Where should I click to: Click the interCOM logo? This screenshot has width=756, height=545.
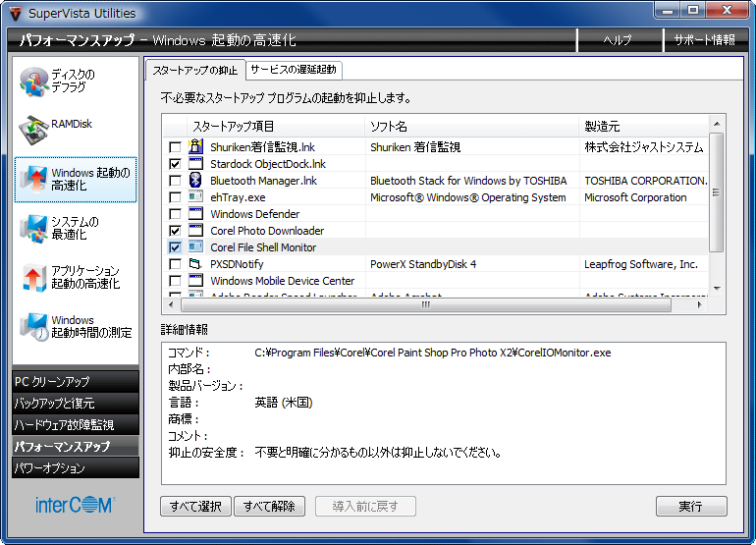[75, 505]
